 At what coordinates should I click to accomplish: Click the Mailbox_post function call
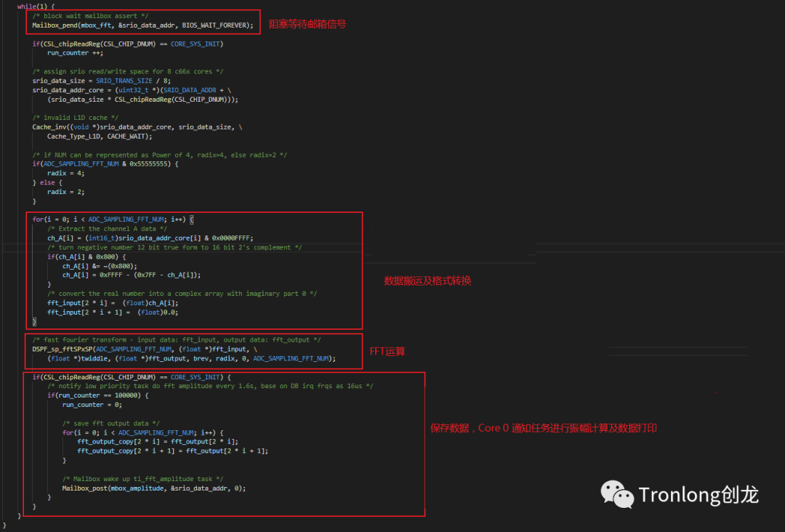tap(85, 488)
